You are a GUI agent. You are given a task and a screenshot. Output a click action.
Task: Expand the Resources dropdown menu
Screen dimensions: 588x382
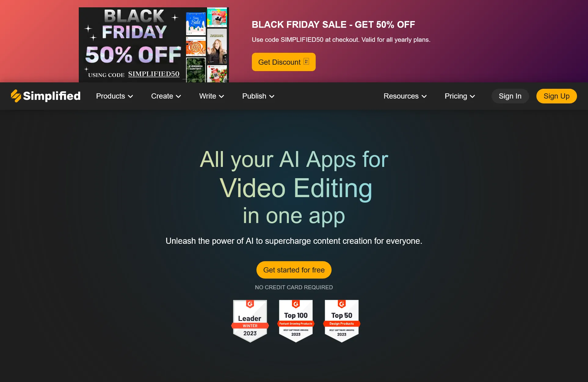click(405, 96)
